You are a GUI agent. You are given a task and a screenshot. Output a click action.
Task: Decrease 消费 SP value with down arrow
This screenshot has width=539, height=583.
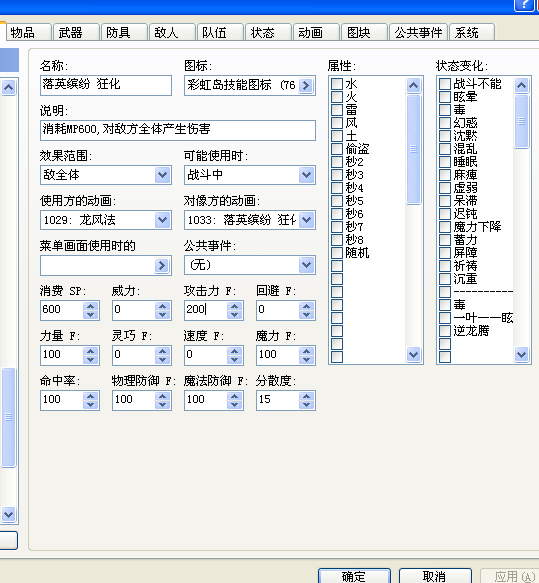pyautogui.click(x=91, y=315)
